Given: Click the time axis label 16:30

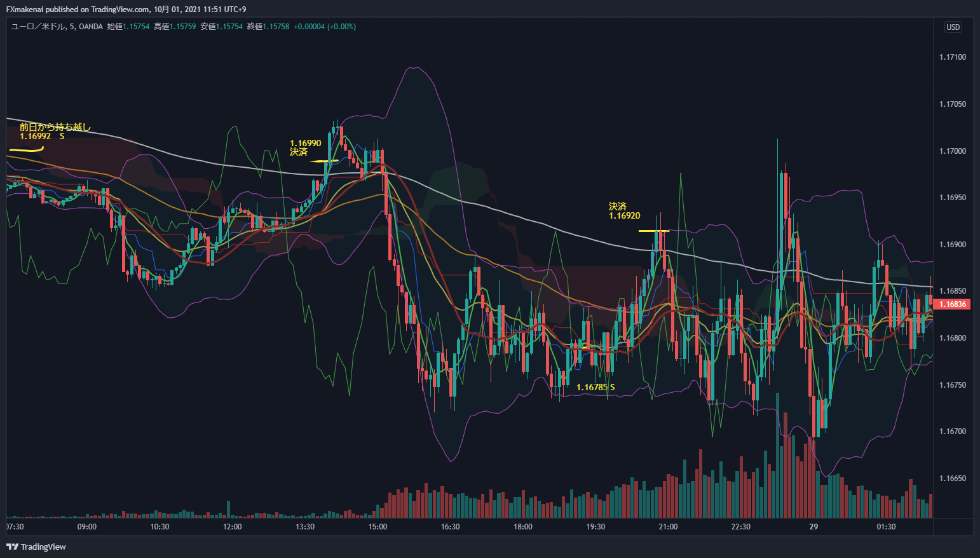Looking at the screenshot, I should point(450,527).
